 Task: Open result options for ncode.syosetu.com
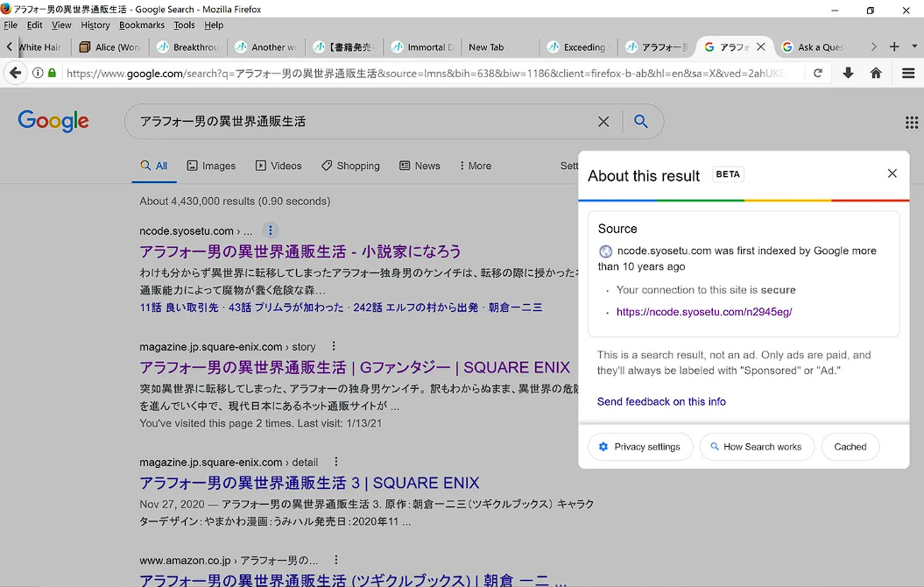pos(271,230)
